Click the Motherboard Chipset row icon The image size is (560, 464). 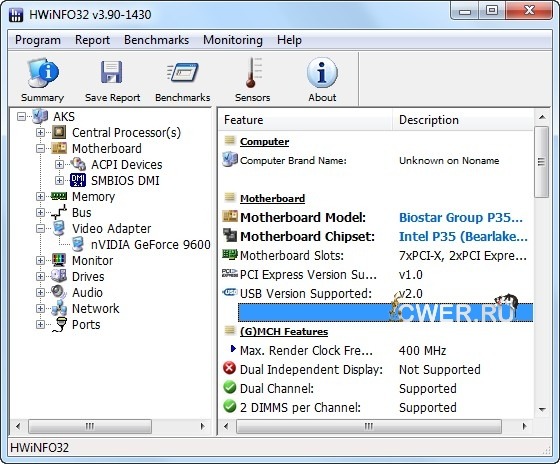click(230, 236)
